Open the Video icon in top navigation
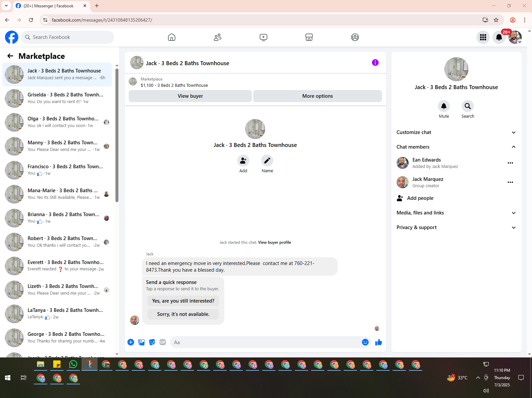532x398 pixels. pos(264,37)
